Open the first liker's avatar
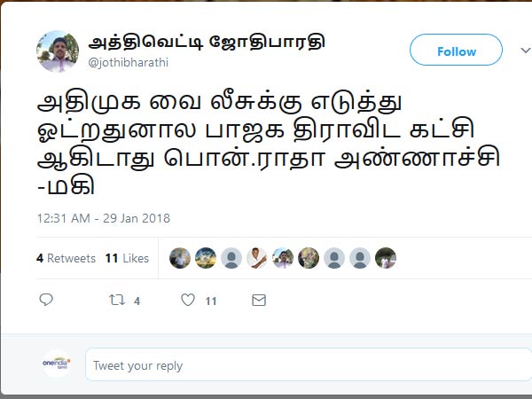 coord(180,258)
